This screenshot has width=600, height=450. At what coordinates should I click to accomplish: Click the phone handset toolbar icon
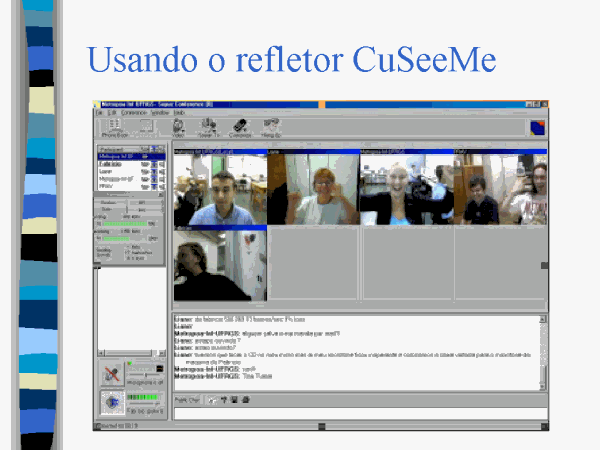tap(240, 128)
